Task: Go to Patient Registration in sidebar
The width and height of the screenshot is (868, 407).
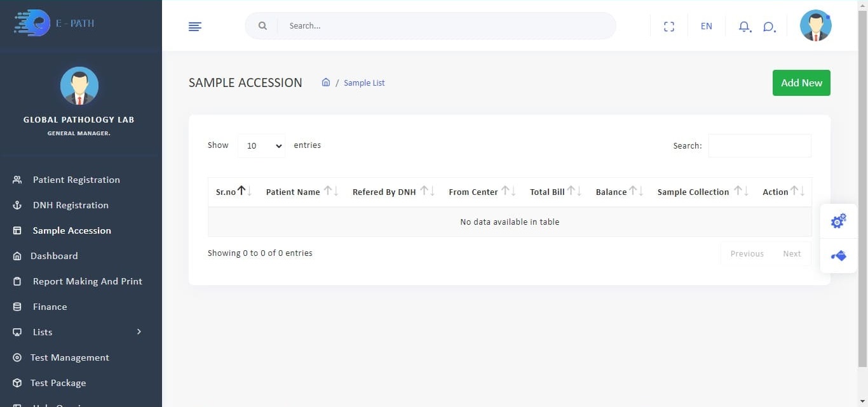Action: tap(76, 180)
